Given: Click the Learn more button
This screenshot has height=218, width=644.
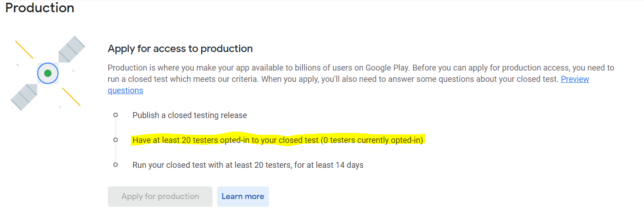Looking at the screenshot, I should coord(243,196).
